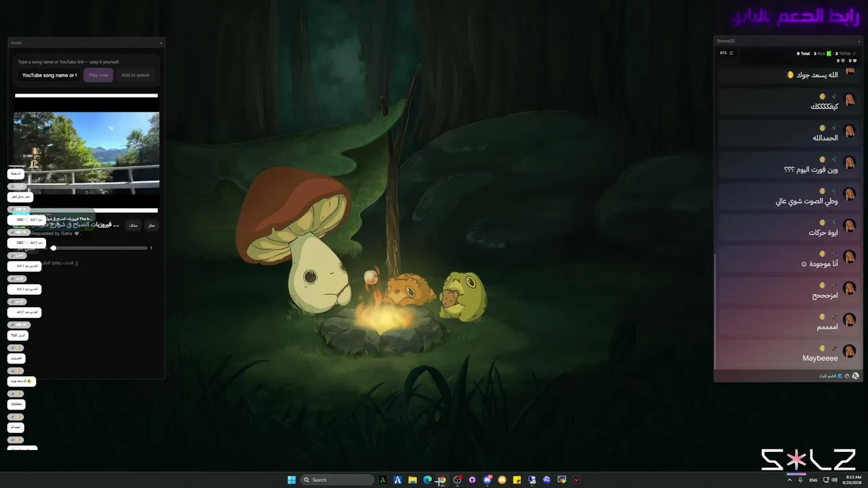The height and width of the screenshot is (488, 868).
Task: Open GitHub Desktop from the taskbar
Action: [x=472, y=480]
